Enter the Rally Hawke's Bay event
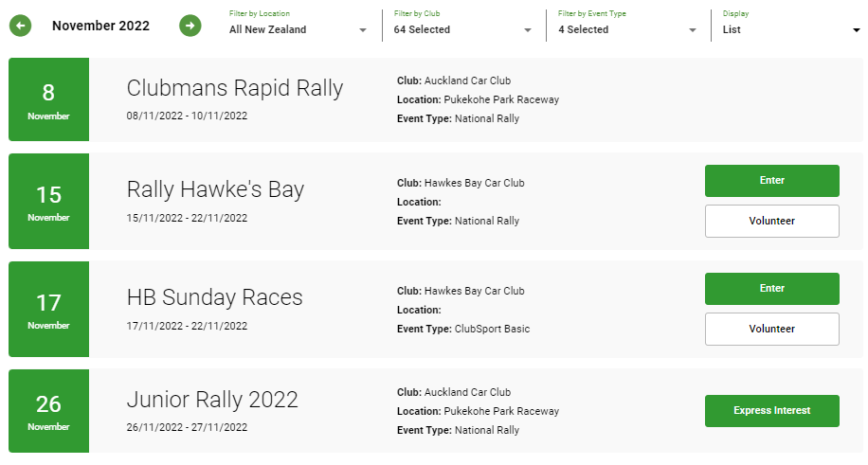The image size is (868, 465). [771, 181]
